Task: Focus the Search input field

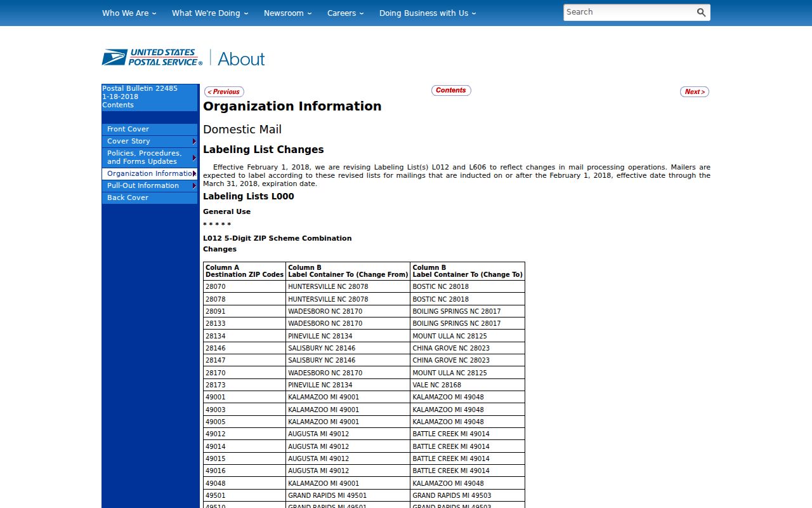Action: point(629,12)
